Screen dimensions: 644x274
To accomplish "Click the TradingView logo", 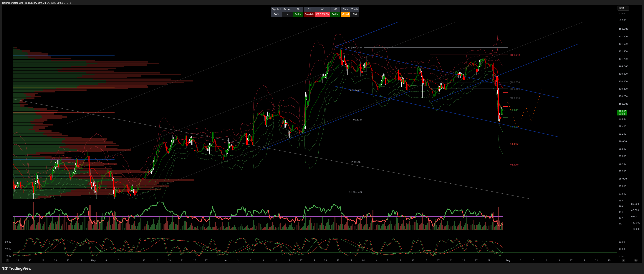I will [x=17, y=268].
